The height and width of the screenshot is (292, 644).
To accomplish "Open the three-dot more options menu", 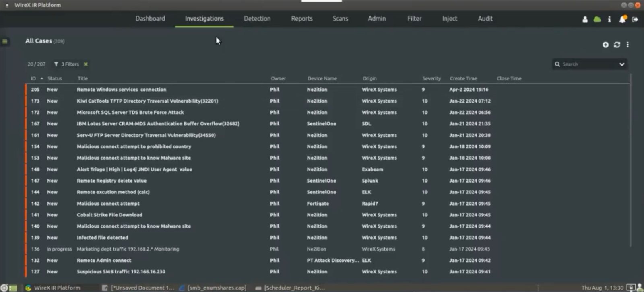I will (627, 45).
